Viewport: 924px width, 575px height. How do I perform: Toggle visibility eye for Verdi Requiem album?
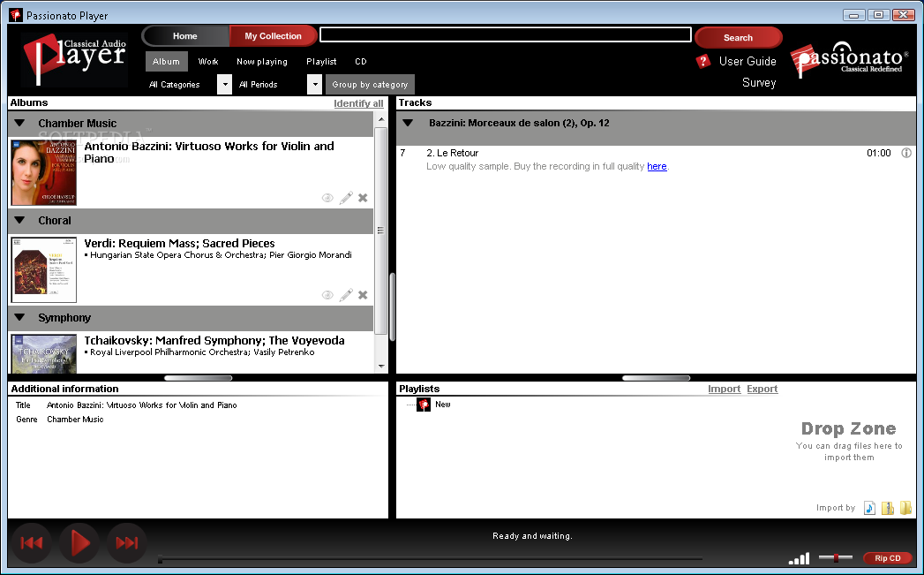pyautogui.click(x=327, y=295)
